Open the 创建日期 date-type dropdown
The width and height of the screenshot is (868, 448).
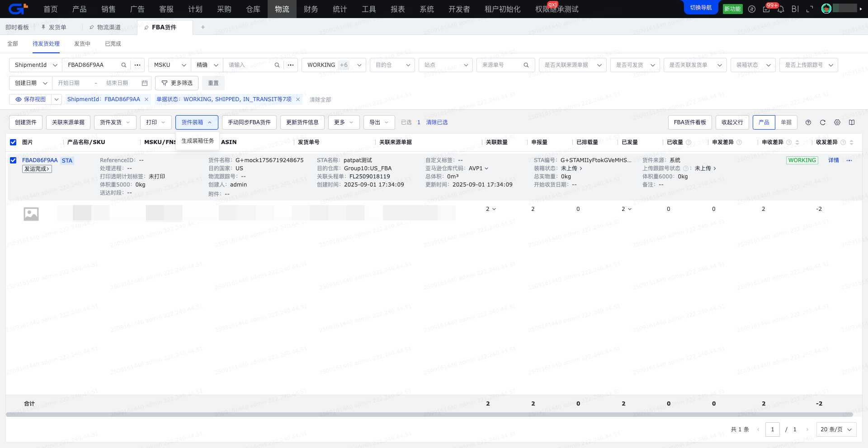pyautogui.click(x=31, y=83)
